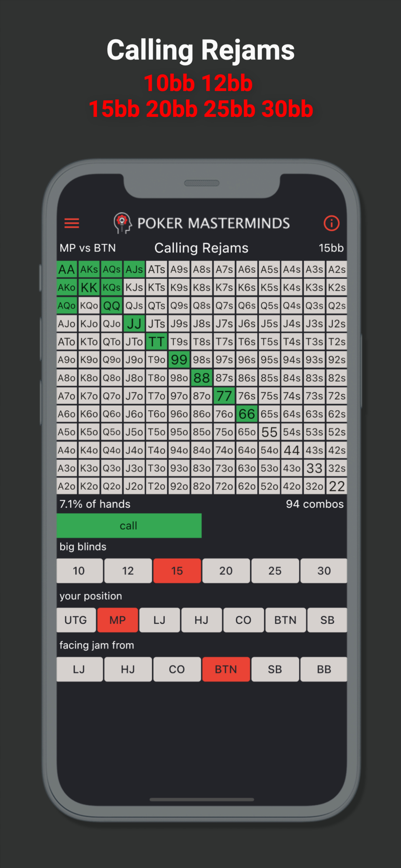Choose facing jam from LJ
This screenshot has height=868, width=401.
(79, 669)
